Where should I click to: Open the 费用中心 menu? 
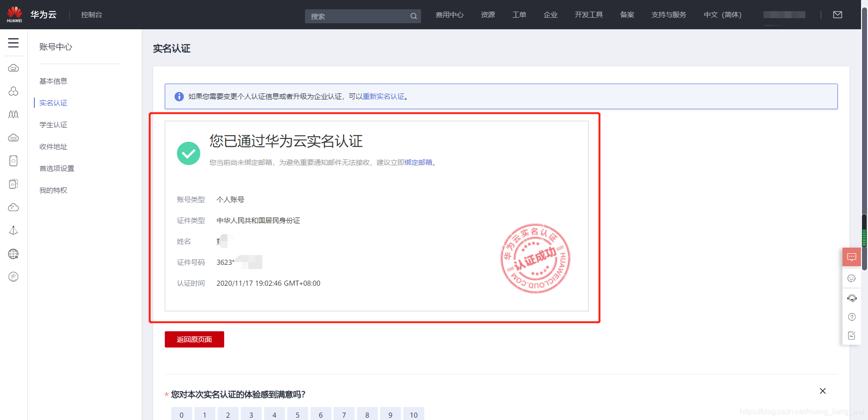click(449, 15)
